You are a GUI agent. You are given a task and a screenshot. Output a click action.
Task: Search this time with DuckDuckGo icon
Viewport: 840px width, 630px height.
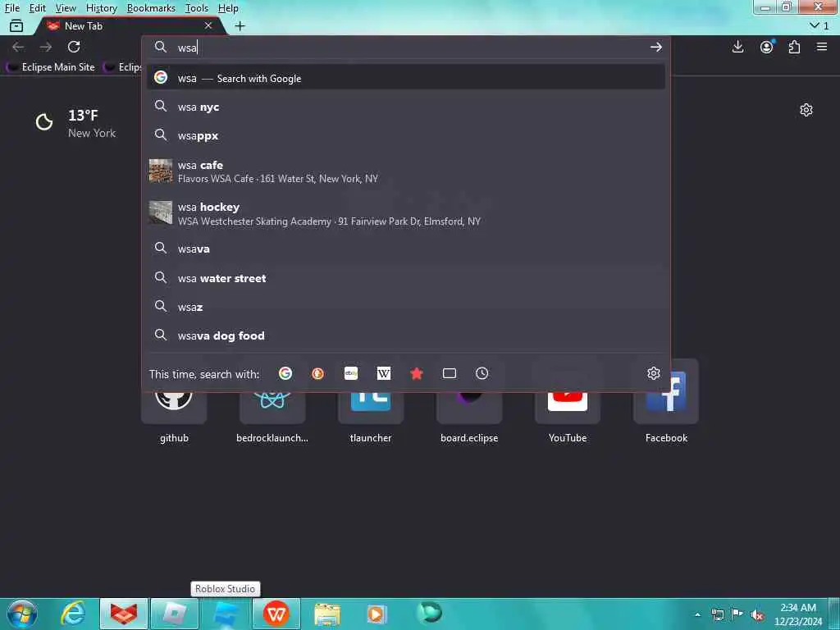tap(317, 373)
